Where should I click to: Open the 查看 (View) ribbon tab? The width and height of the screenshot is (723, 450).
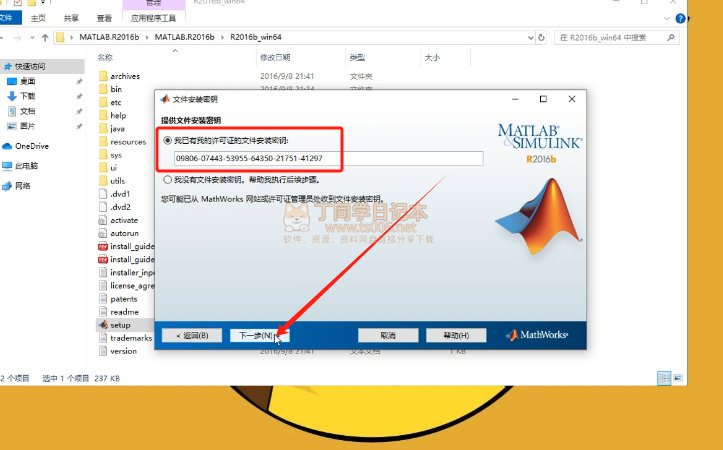(x=105, y=17)
